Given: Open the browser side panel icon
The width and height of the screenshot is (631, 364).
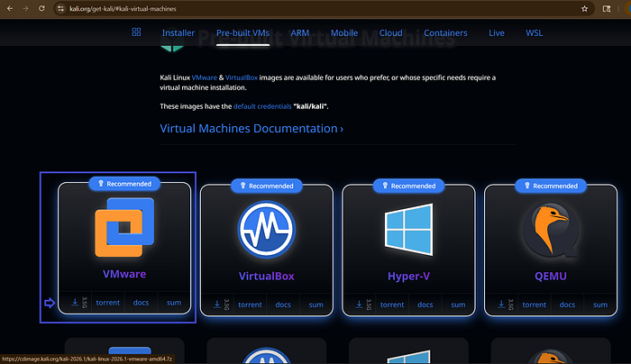Looking at the screenshot, I should (x=607, y=8).
